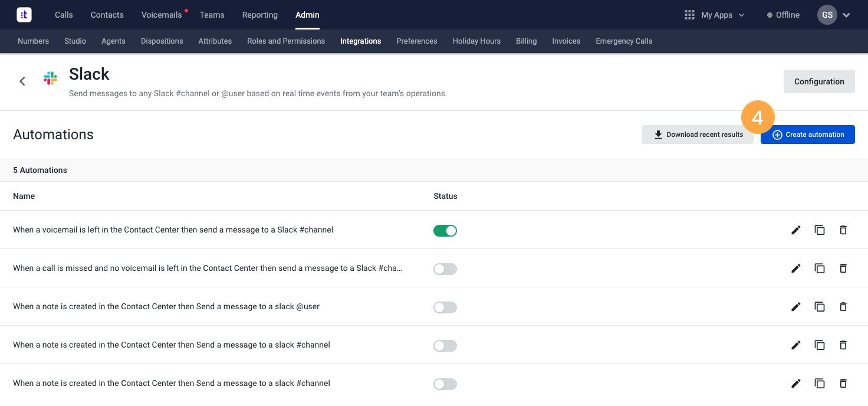Open the Offline status selector

pos(783,15)
